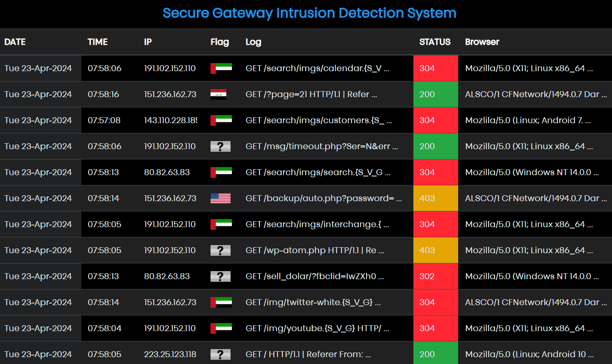Click the flag icon in the calendar log row

click(221, 68)
